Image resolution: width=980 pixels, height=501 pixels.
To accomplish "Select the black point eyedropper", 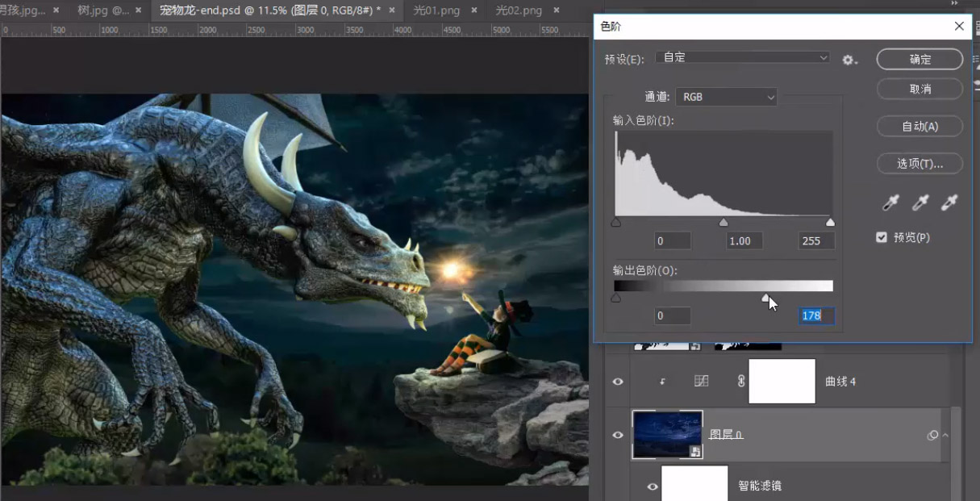I will [890, 203].
